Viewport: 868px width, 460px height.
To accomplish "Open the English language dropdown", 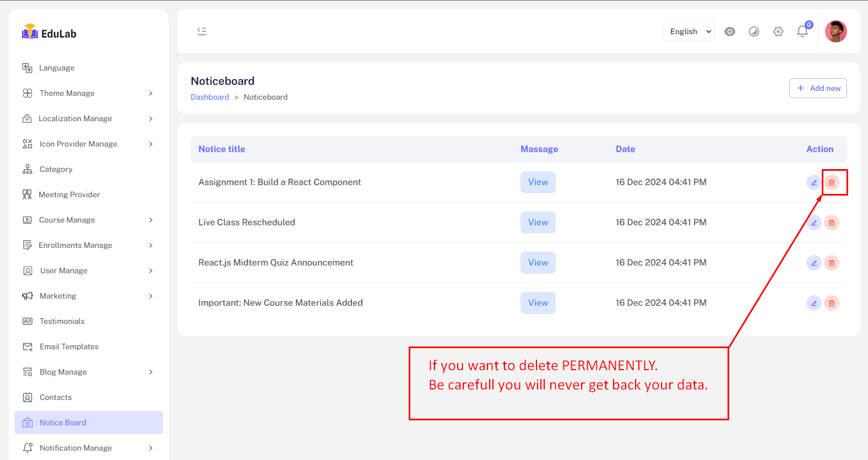I will click(x=688, y=31).
